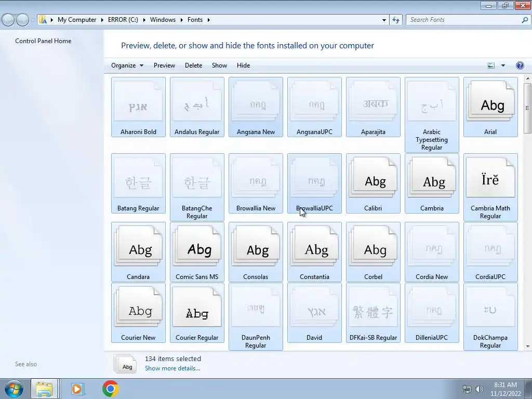Screen dimensions: 532x399
Task: Open Control Panel Home link
Action: pos(43,41)
